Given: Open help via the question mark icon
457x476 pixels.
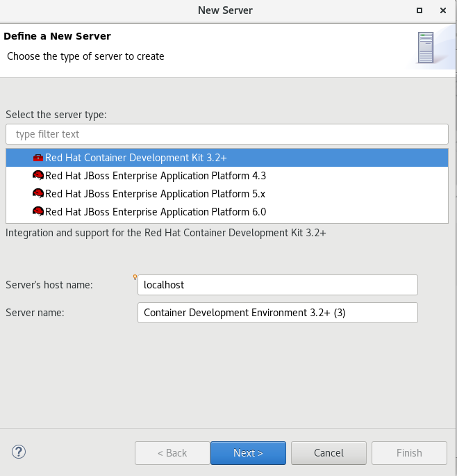Looking at the screenshot, I should click(19, 452).
